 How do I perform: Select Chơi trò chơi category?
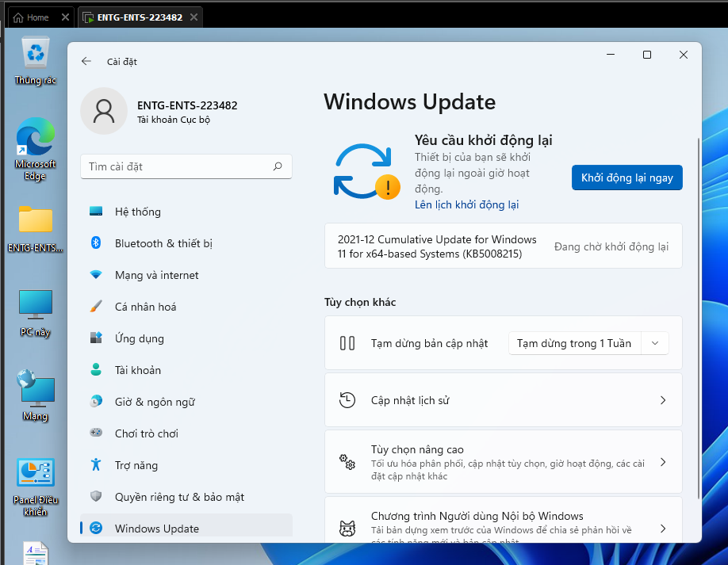[x=186, y=433]
